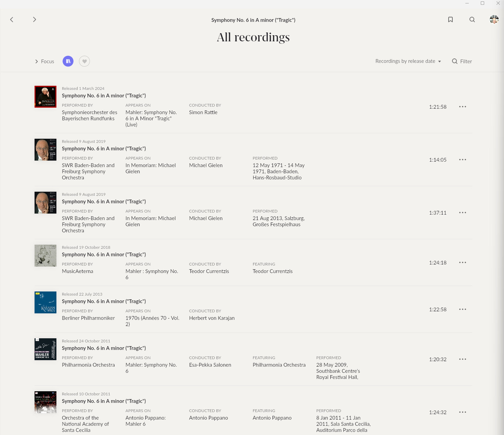Open MusicAeterna performer link

point(77,271)
